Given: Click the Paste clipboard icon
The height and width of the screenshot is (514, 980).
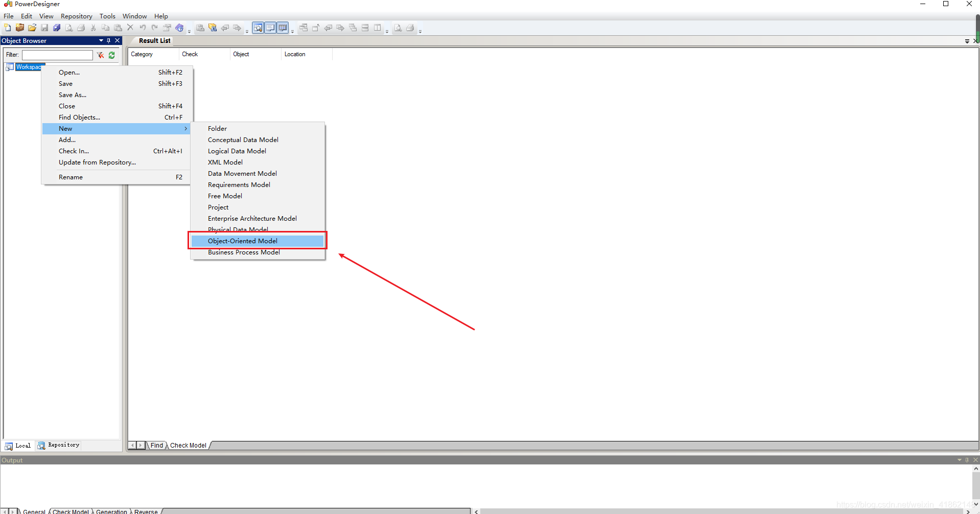Looking at the screenshot, I should point(118,28).
